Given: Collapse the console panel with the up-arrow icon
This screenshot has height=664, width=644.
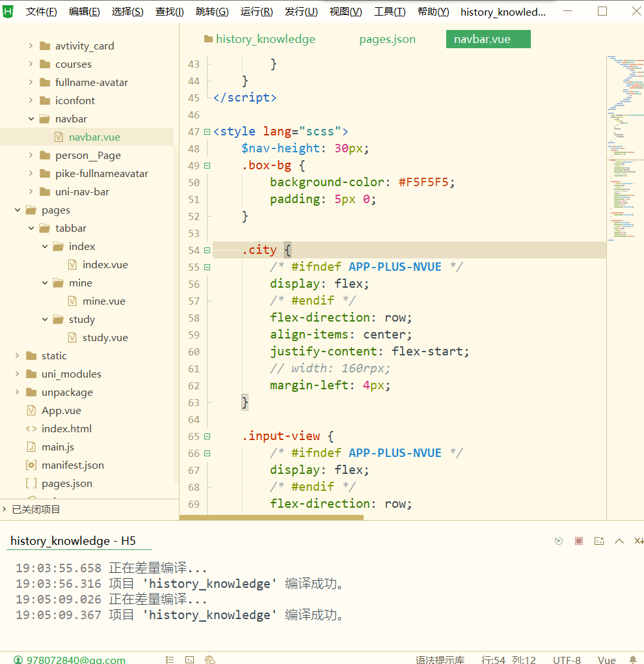Looking at the screenshot, I should click(619, 541).
